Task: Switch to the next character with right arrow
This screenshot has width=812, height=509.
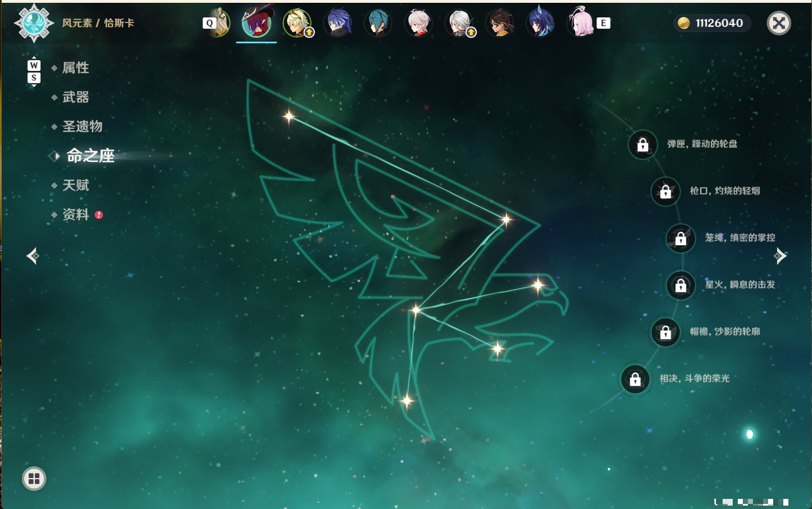Action: [780, 256]
